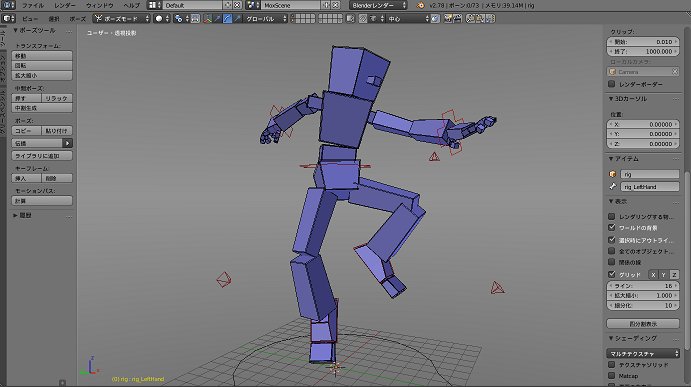Click the bone icon beside rig LeftHand
The width and height of the screenshot is (691, 387).
(x=613, y=186)
